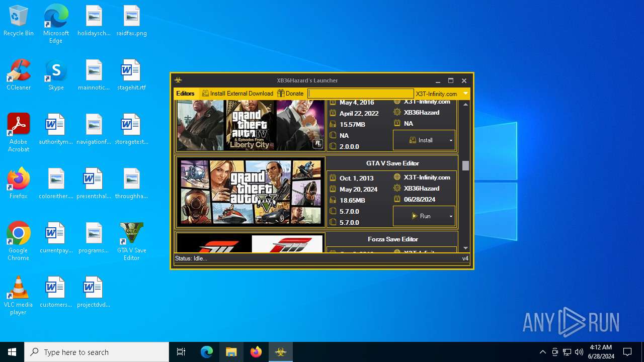Click the GTA IV cover thumbnail
The height and width of the screenshot is (362, 644).
[x=251, y=125]
